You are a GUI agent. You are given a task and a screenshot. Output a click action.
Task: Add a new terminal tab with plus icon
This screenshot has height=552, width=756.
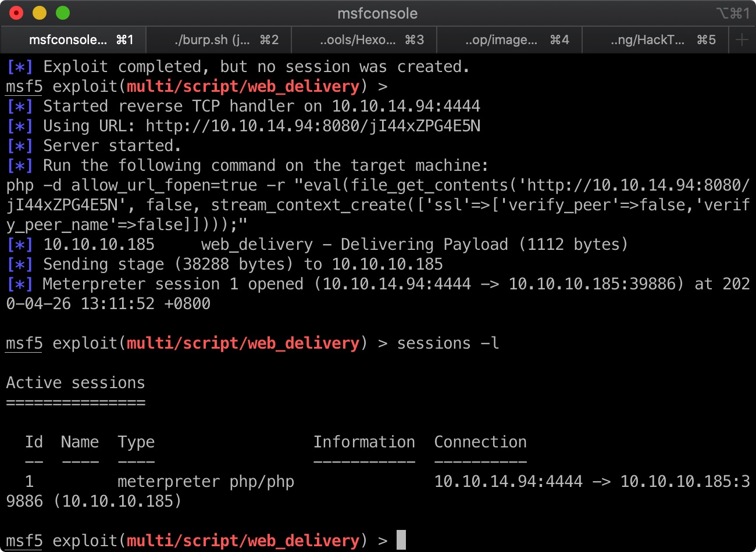741,40
